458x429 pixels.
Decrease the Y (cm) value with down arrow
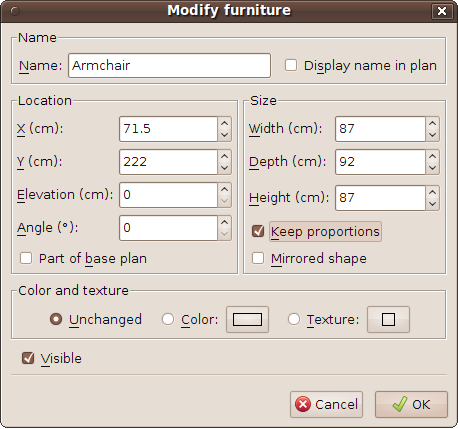[x=225, y=168]
